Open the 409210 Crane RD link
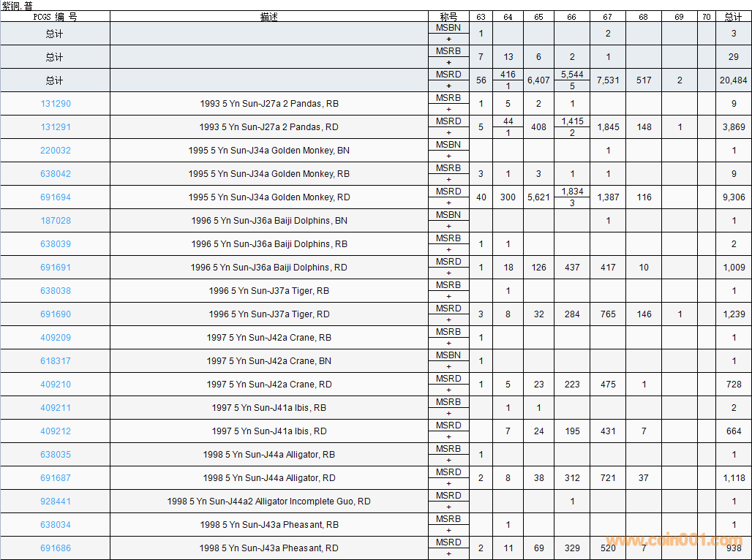The width and height of the screenshot is (752, 560). (56, 385)
